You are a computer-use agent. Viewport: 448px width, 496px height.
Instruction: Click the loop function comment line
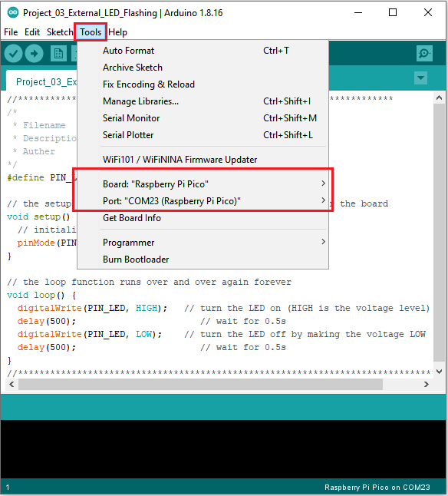[149, 282]
